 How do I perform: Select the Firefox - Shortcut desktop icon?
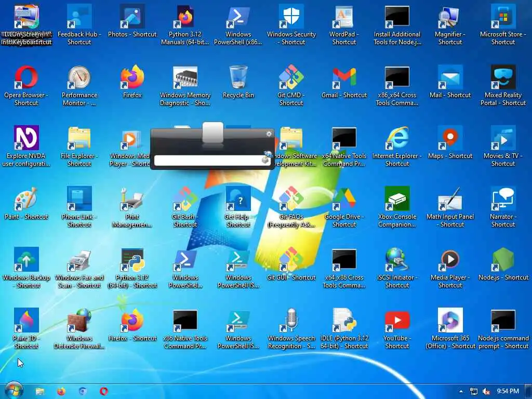coord(132,325)
